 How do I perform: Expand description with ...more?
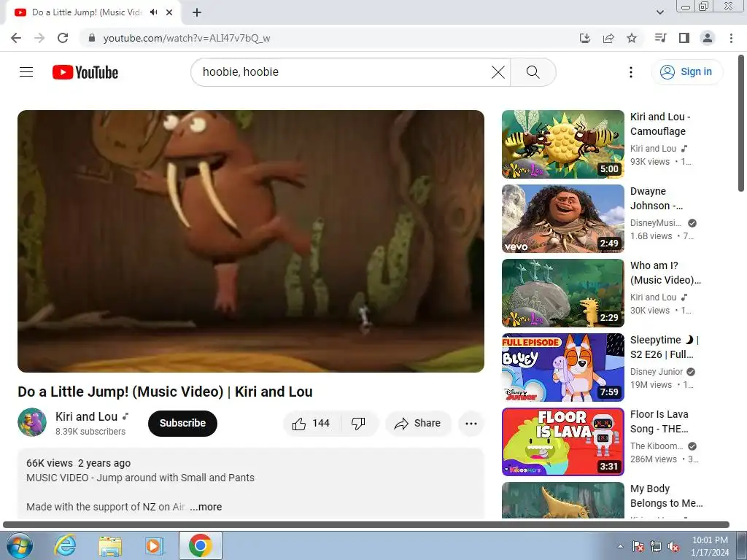(x=206, y=507)
